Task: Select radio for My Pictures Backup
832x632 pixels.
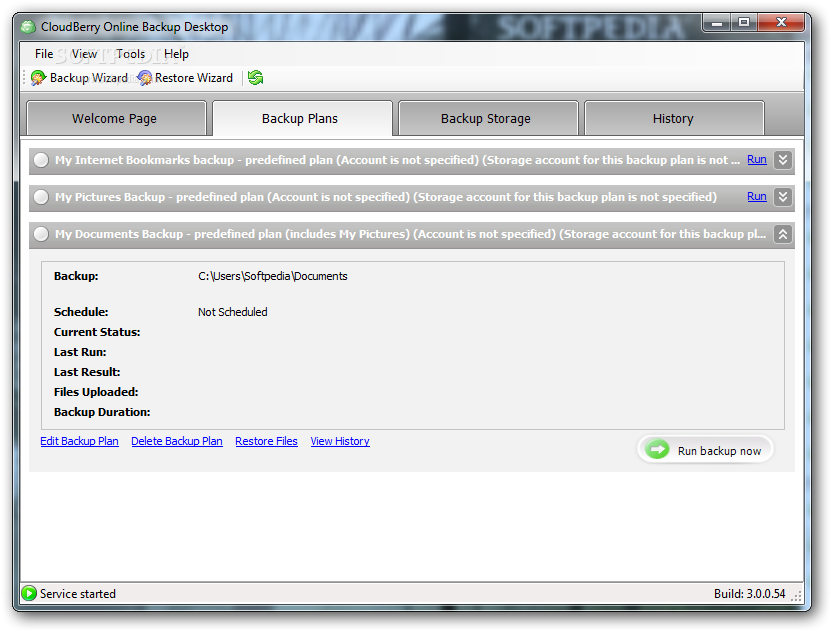Action: 41,197
